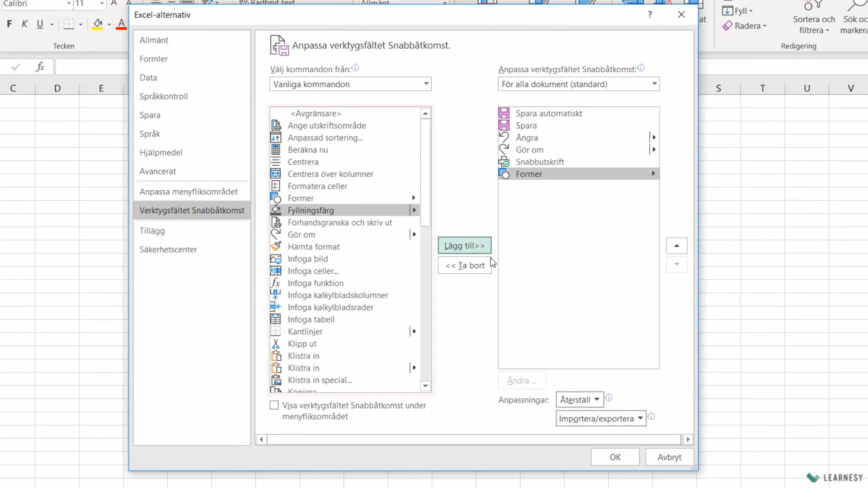The width and height of the screenshot is (868, 488).
Task: Click the Lägg till button
Action: [x=464, y=246]
